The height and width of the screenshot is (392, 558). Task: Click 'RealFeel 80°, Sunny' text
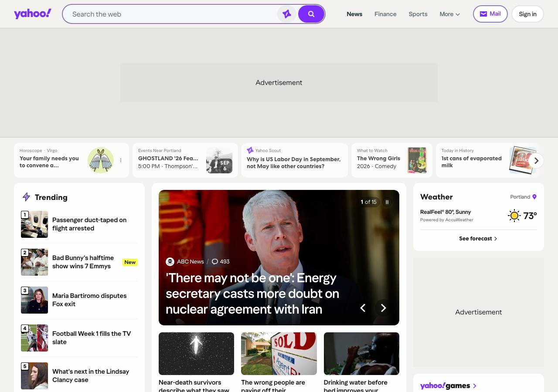[446, 212]
